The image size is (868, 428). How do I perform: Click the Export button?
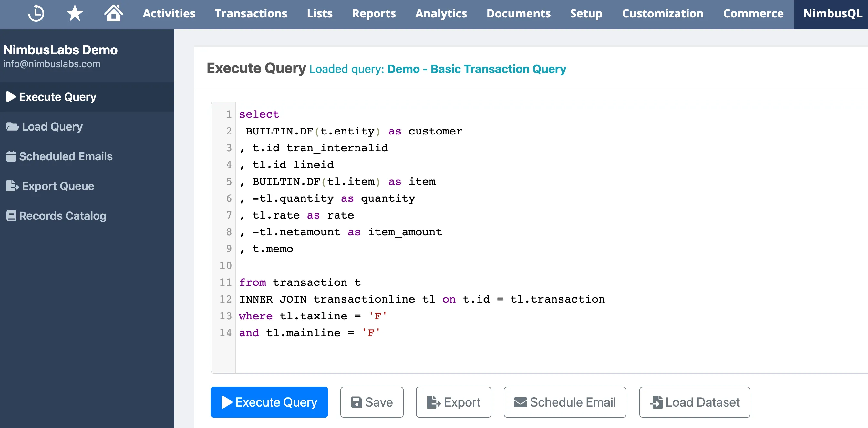coord(454,402)
